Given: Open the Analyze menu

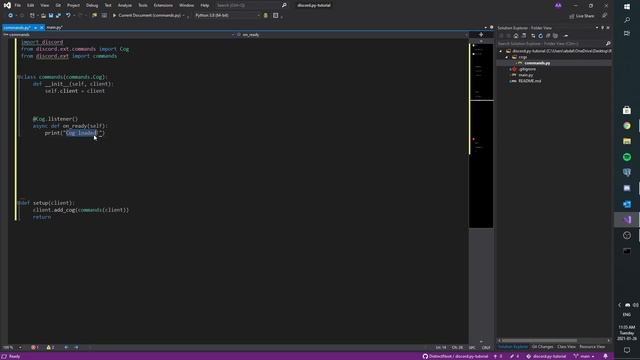Looking at the screenshot, I should 124,5.
